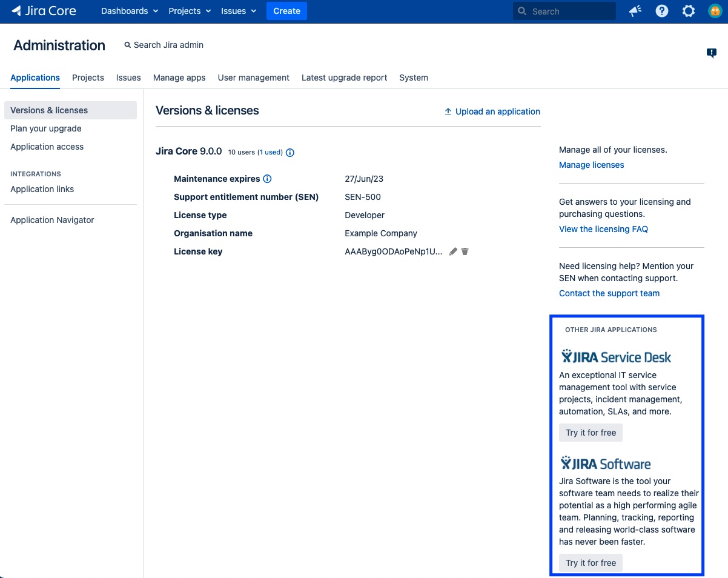Click the JIRA Software logo
The height and width of the screenshot is (578, 728).
coord(606,463)
